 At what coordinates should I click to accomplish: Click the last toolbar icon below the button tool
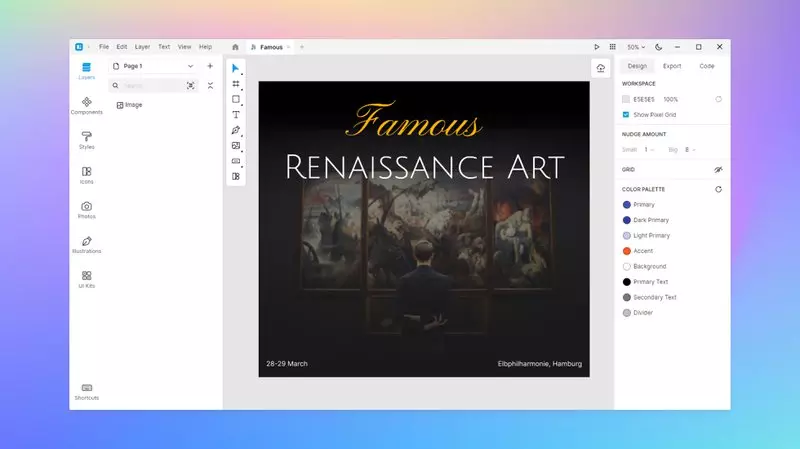click(236, 177)
